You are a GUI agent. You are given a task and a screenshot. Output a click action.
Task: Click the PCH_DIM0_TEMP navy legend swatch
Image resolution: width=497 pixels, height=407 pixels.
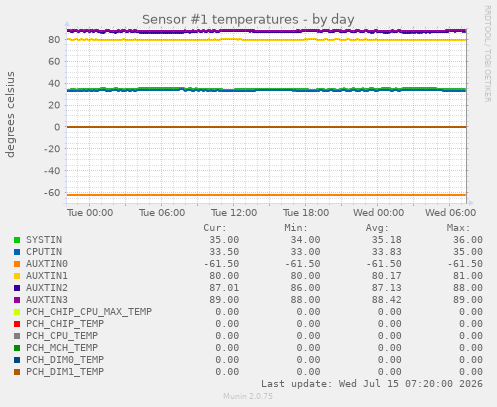[x=17, y=360]
